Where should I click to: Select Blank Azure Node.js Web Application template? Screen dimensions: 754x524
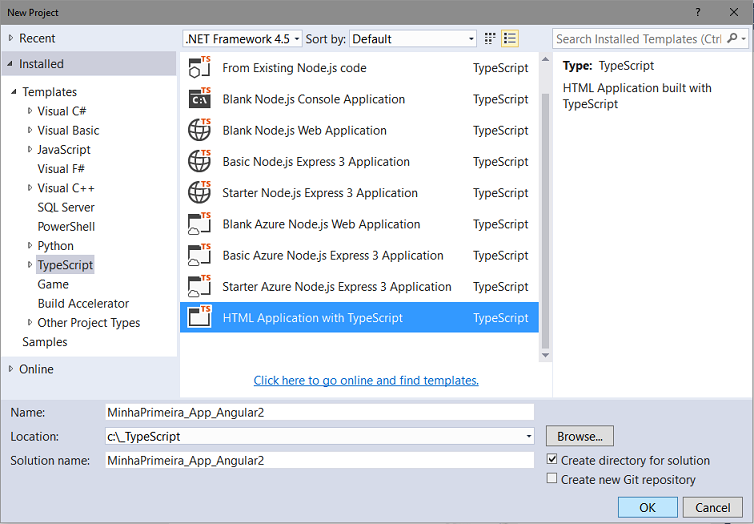[359, 224]
